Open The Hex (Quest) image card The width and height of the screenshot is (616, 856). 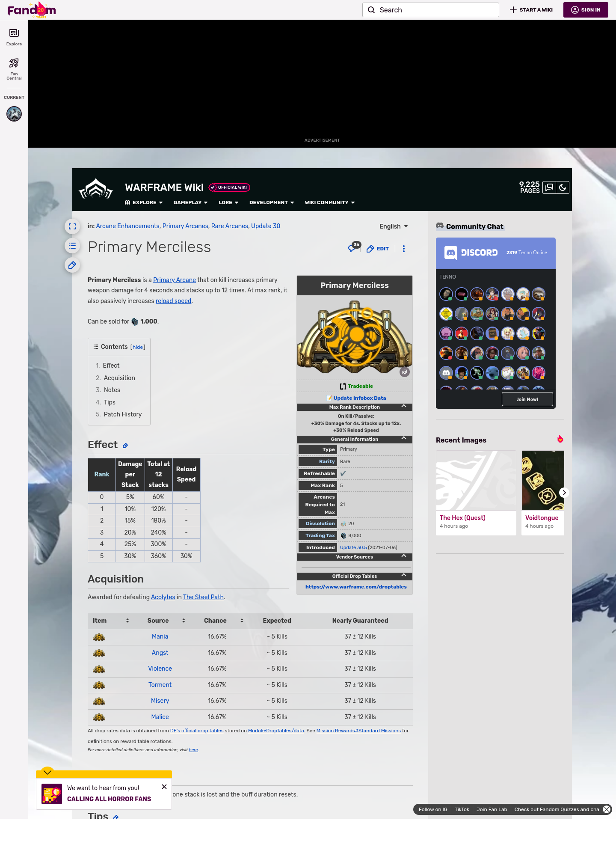(x=476, y=493)
